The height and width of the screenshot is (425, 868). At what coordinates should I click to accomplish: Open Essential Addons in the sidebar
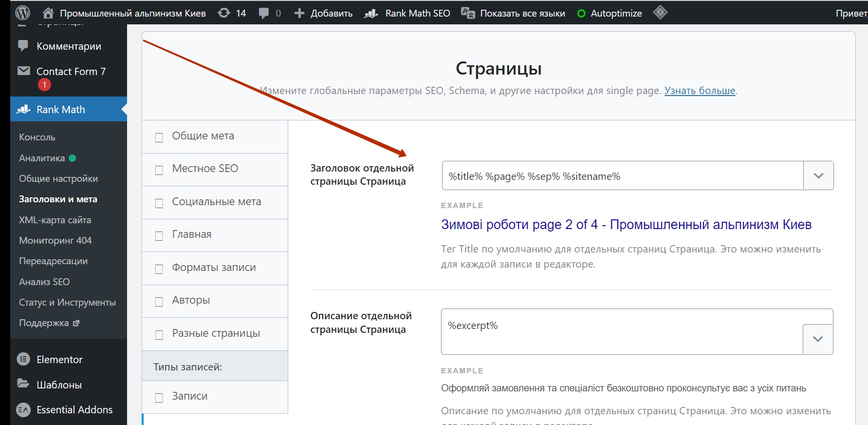pos(74,409)
